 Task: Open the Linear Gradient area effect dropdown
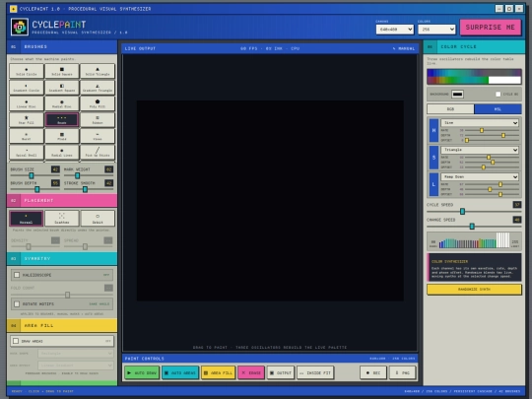tap(75, 366)
